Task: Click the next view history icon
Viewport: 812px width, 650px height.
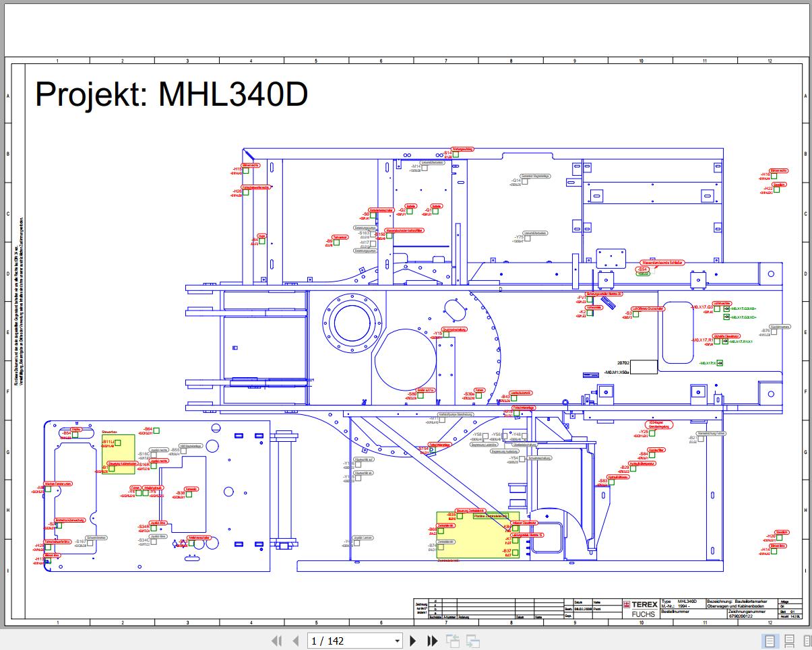Action: (x=472, y=641)
